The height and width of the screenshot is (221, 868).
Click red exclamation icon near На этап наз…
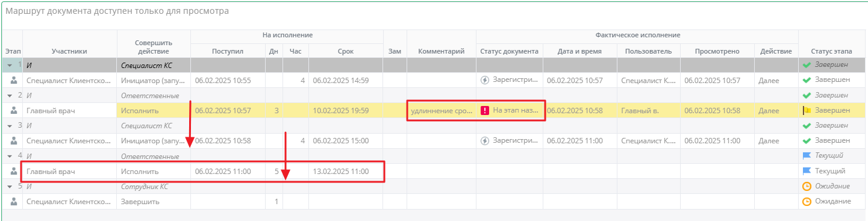tap(485, 110)
